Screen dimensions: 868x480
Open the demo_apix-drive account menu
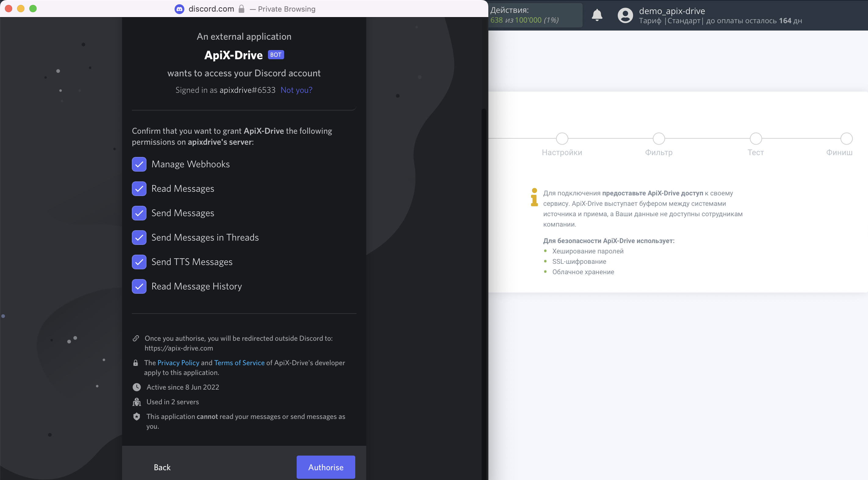671,11
